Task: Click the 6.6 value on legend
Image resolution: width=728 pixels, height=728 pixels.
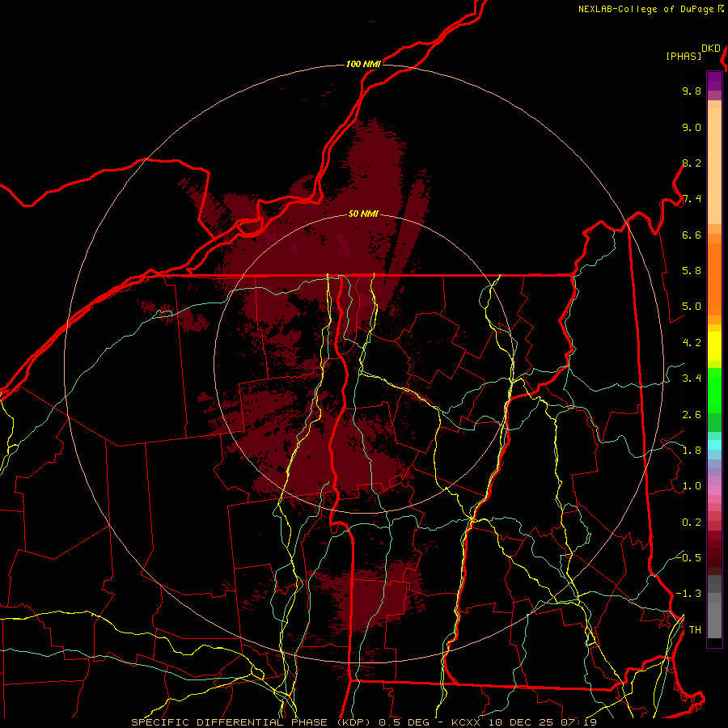Action: (x=692, y=235)
